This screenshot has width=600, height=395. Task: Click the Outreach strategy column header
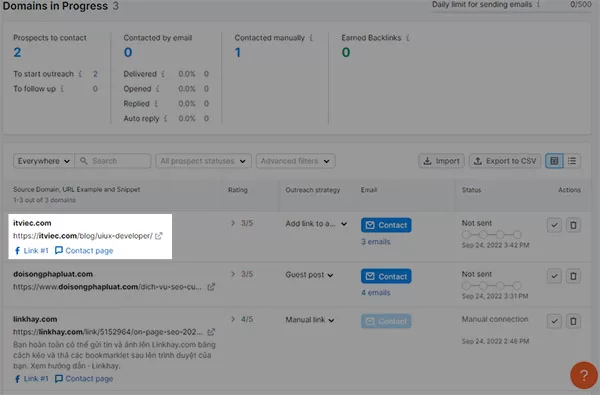[313, 190]
